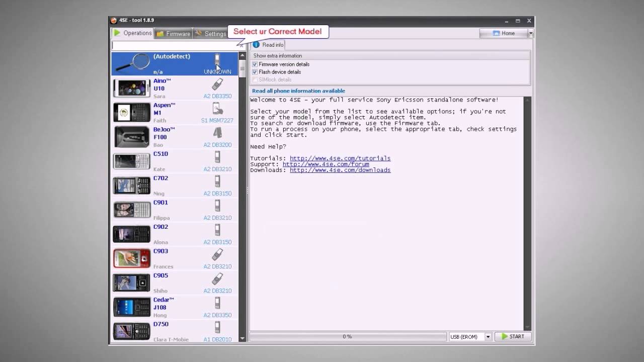Click the form-factor icon for C901
This screenshot has height=362, width=644.
(217, 206)
